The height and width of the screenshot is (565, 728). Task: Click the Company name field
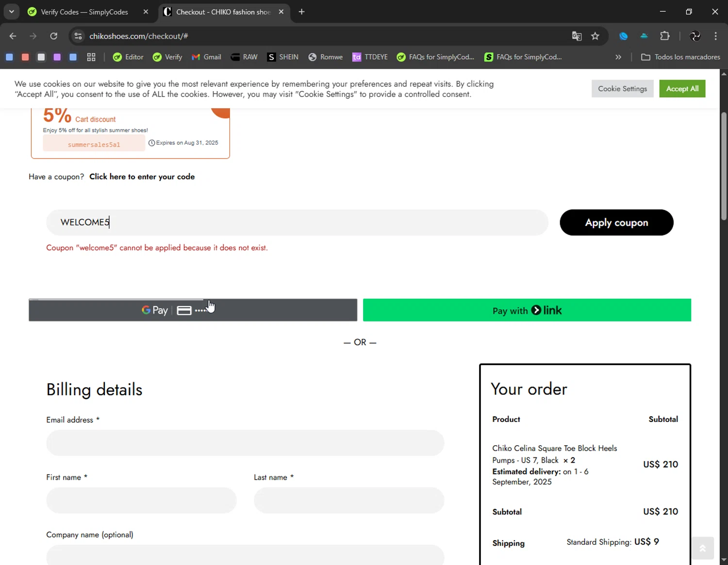coord(245,555)
